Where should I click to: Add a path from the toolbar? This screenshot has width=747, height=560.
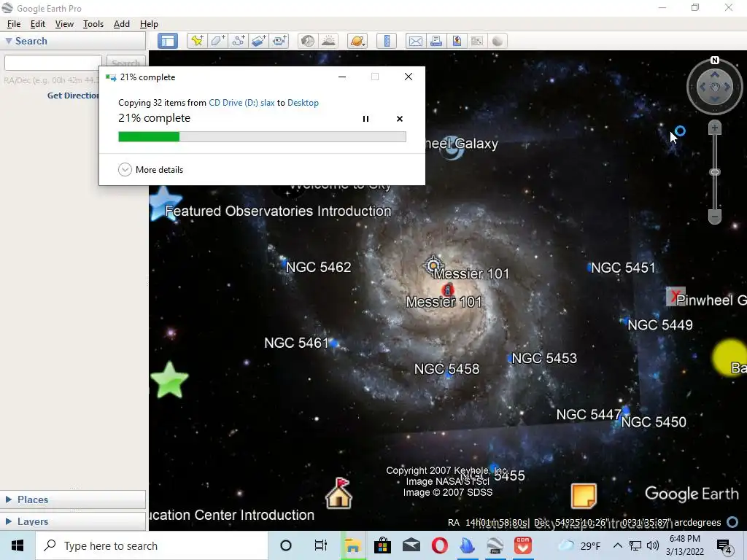point(239,41)
